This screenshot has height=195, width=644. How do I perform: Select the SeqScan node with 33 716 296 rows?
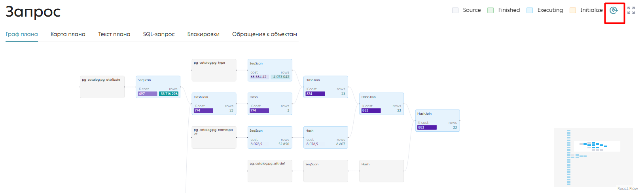pos(158,87)
